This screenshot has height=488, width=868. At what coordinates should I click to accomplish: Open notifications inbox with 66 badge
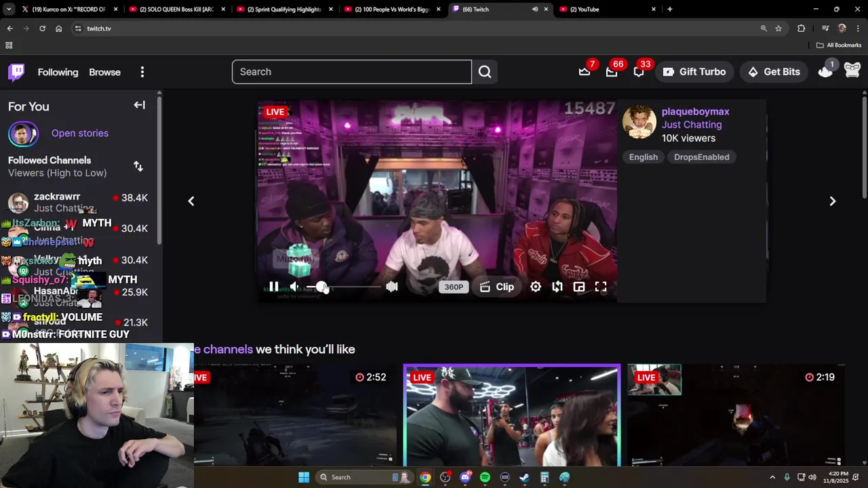click(612, 72)
